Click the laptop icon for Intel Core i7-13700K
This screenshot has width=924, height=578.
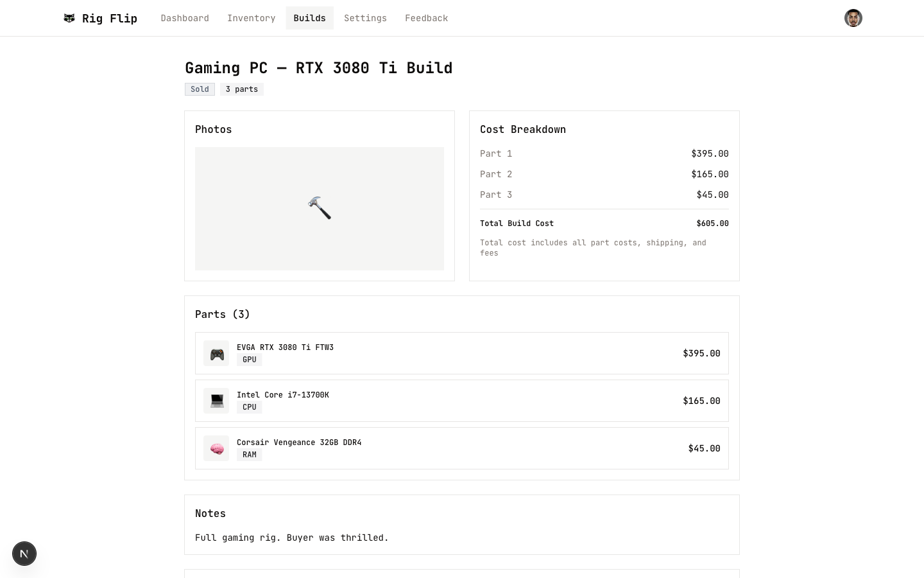click(216, 400)
